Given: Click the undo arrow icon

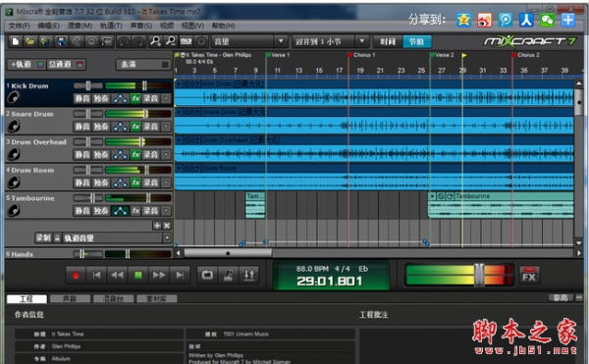Looking at the screenshot, I should [124, 41].
